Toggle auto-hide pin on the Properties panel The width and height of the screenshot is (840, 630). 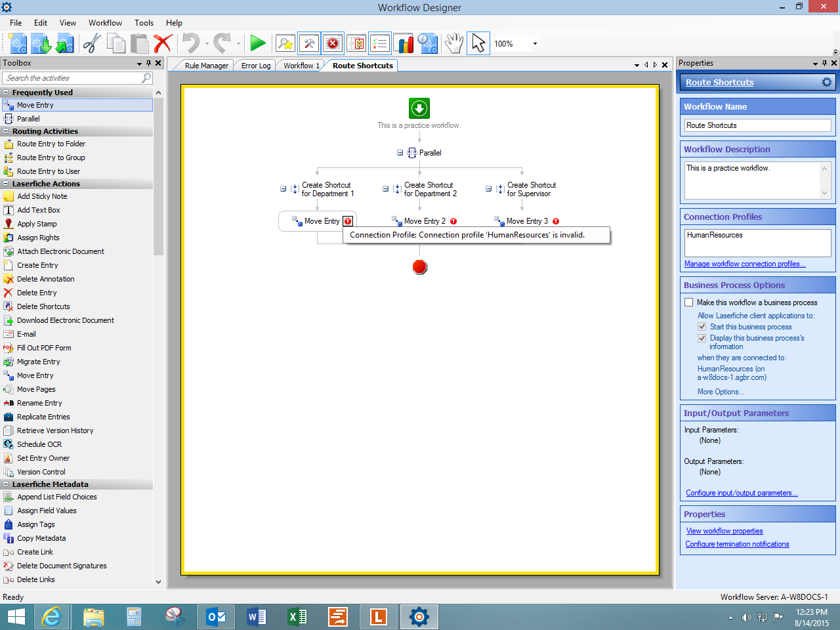coord(825,63)
